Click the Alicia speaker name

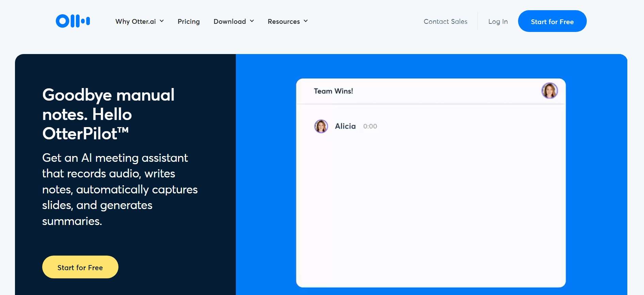(345, 126)
